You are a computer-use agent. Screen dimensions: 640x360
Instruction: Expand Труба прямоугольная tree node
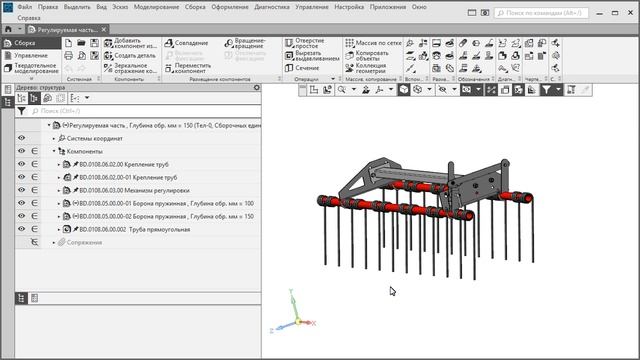pyautogui.click(x=59, y=230)
